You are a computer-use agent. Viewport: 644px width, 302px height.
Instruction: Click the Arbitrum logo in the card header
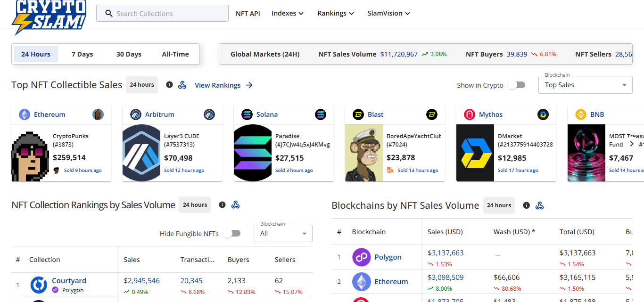click(x=136, y=114)
